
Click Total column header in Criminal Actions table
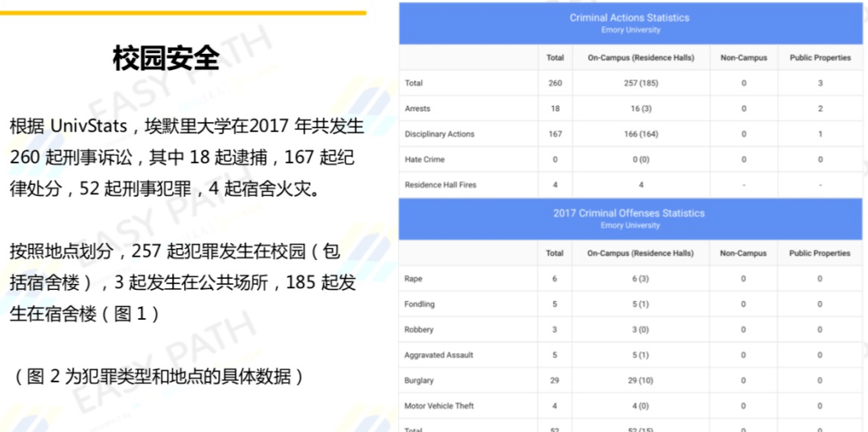click(x=555, y=57)
